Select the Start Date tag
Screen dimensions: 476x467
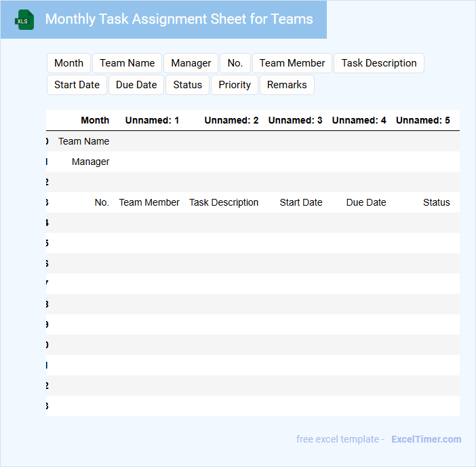pos(77,85)
